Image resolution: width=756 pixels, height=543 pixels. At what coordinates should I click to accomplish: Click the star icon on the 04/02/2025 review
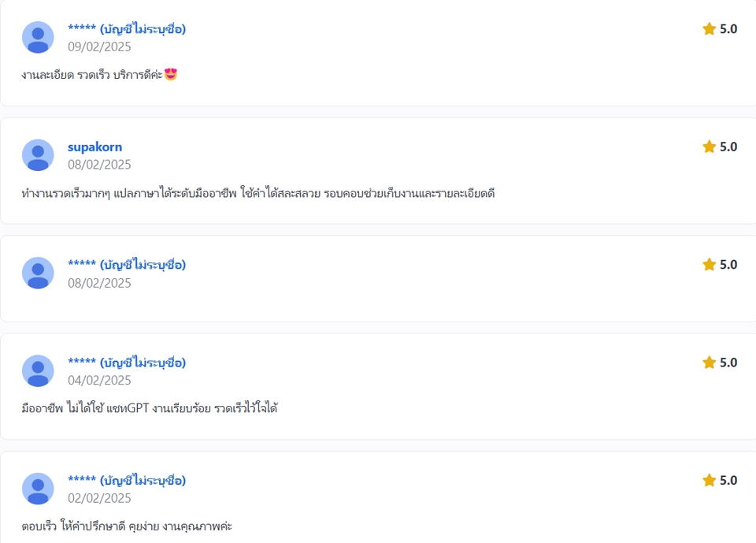[709, 363]
